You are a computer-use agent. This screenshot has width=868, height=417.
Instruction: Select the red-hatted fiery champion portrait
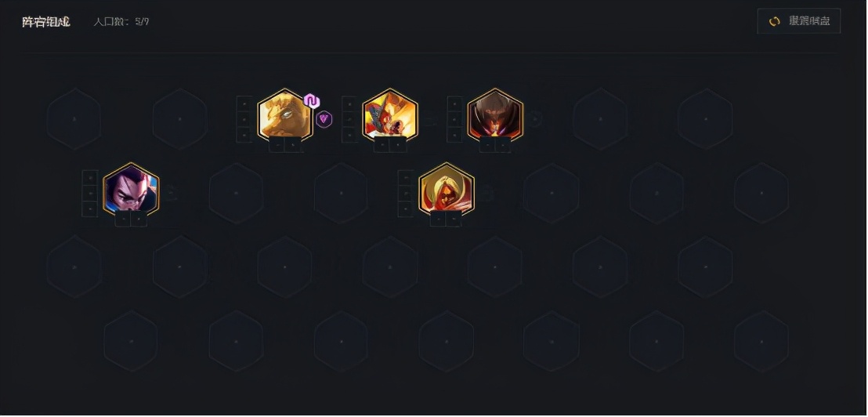389,115
